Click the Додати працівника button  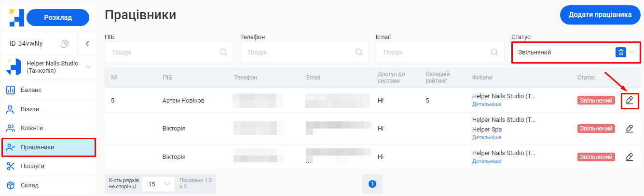[x=600, y=15]
